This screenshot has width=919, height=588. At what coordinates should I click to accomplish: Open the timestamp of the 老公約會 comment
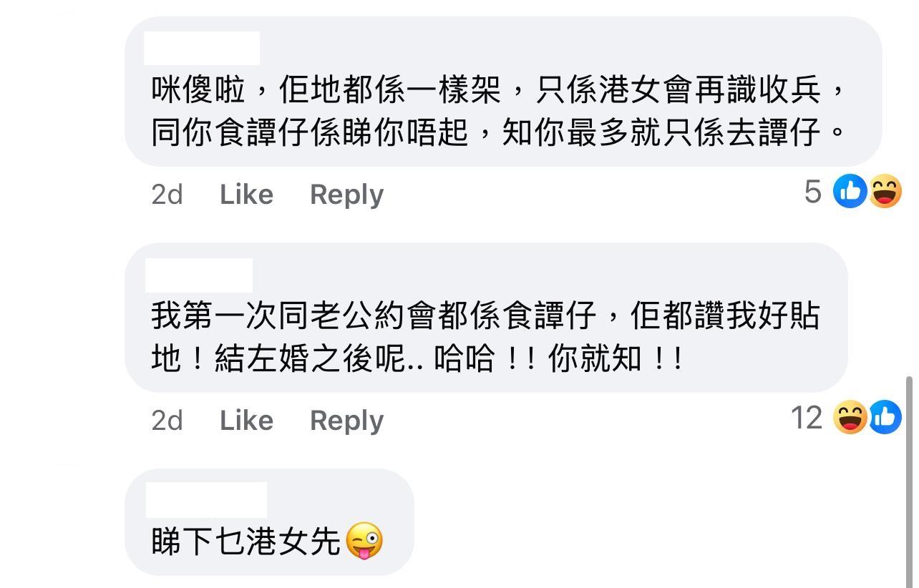point(167,421)
